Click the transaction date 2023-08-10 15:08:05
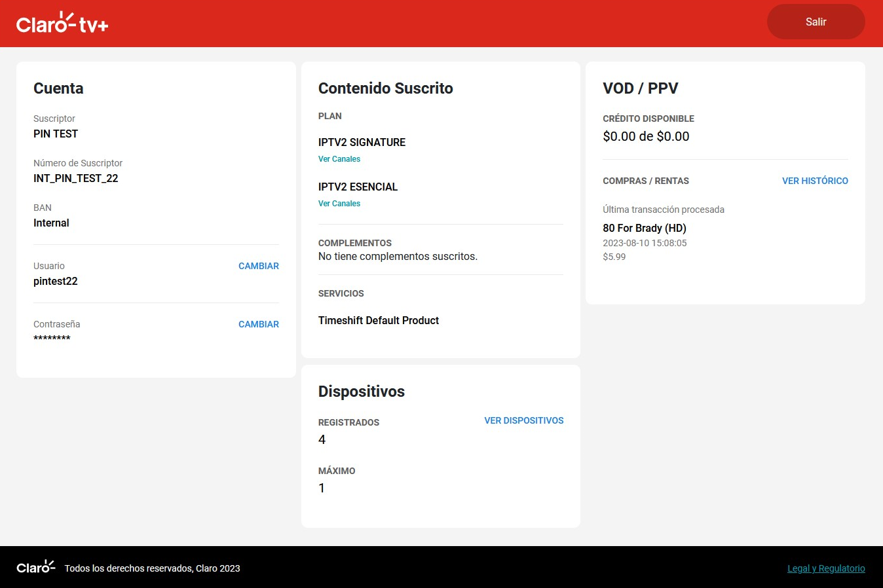 tap(645, 243)
